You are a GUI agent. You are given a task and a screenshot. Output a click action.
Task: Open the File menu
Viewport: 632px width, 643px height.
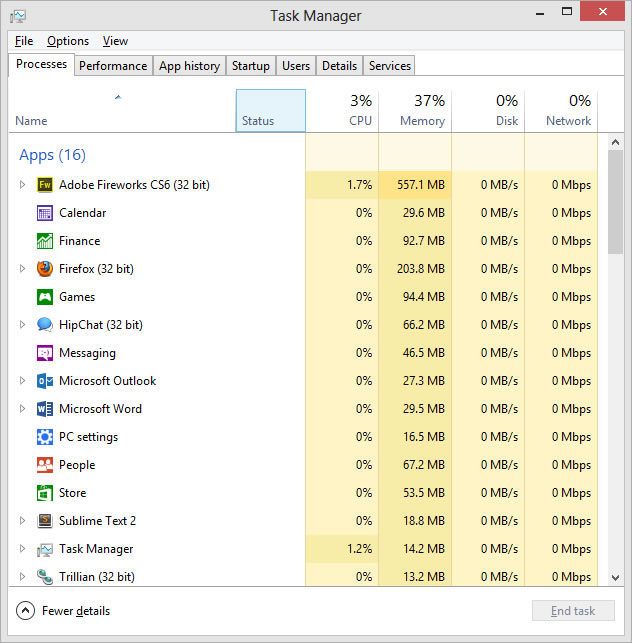pos(24,41)
